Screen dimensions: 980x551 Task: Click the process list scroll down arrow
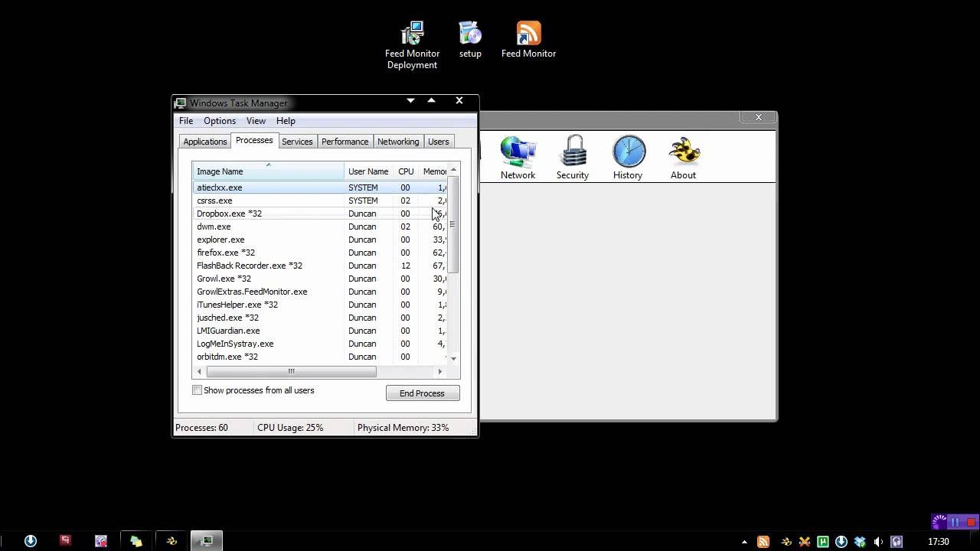pos(453,358)
